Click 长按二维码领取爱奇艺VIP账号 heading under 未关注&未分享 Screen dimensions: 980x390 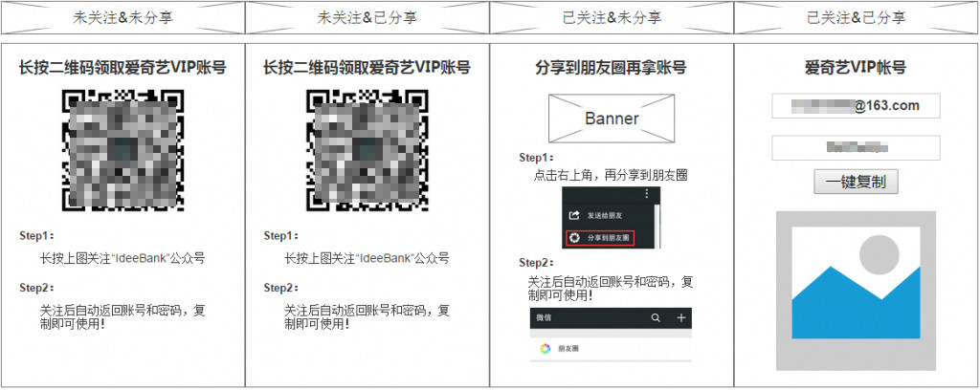pyautogui.click(x=122, y=67)
